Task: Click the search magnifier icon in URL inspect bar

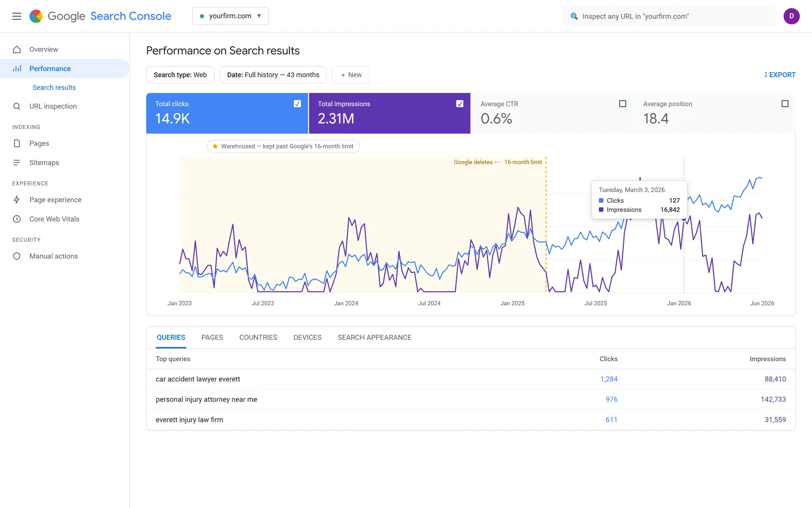Action: click(574, 16)
